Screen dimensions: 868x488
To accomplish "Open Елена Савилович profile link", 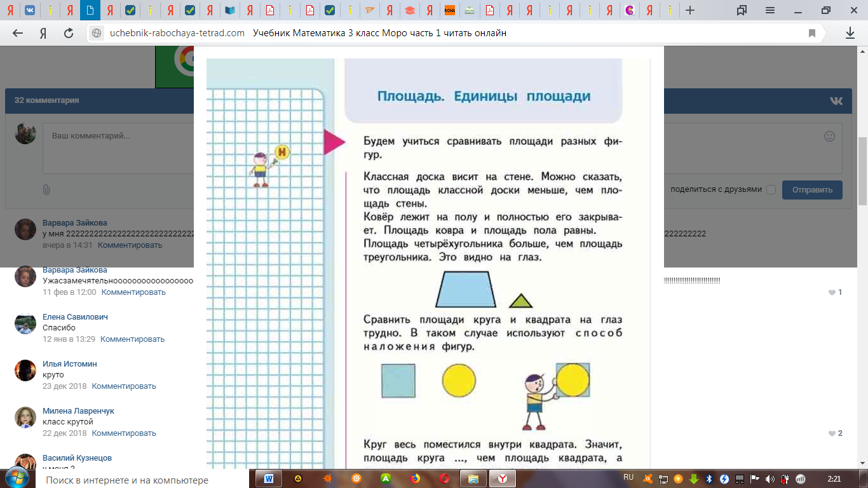I will click(75, 317).
